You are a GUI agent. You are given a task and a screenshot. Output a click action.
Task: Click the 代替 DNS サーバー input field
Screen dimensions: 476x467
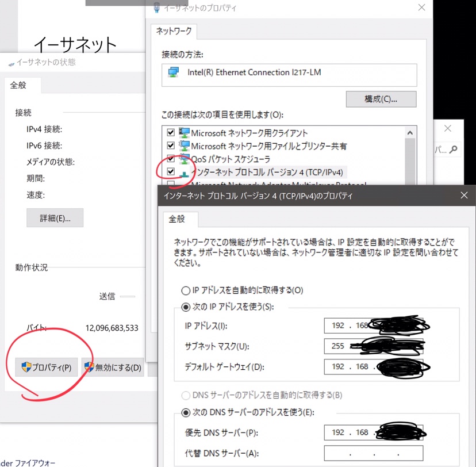pyautogui.click(x=374, y=453)
